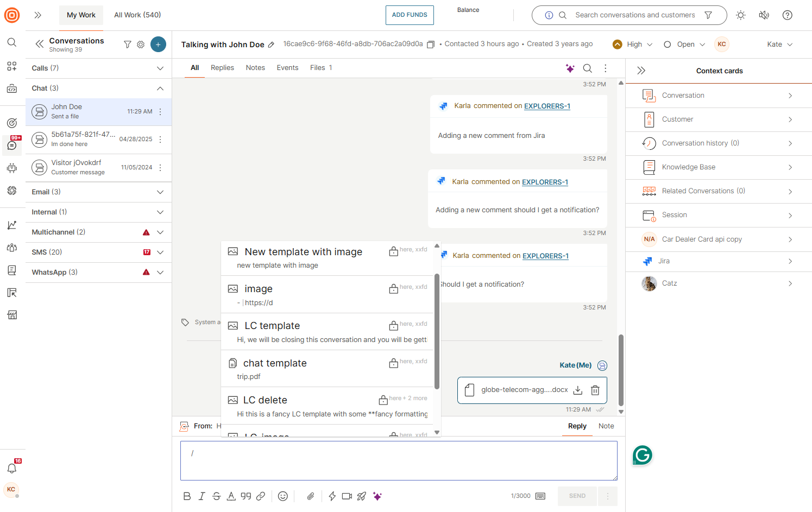Toggle light/dark theme with the sun icon

pyautogui.click(x=740, y=15)
